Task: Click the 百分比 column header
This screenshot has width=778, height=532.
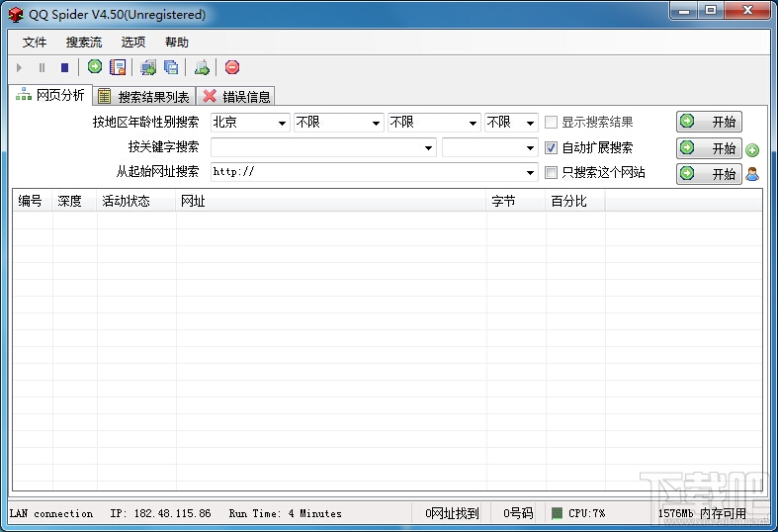Action: point(575,201)
